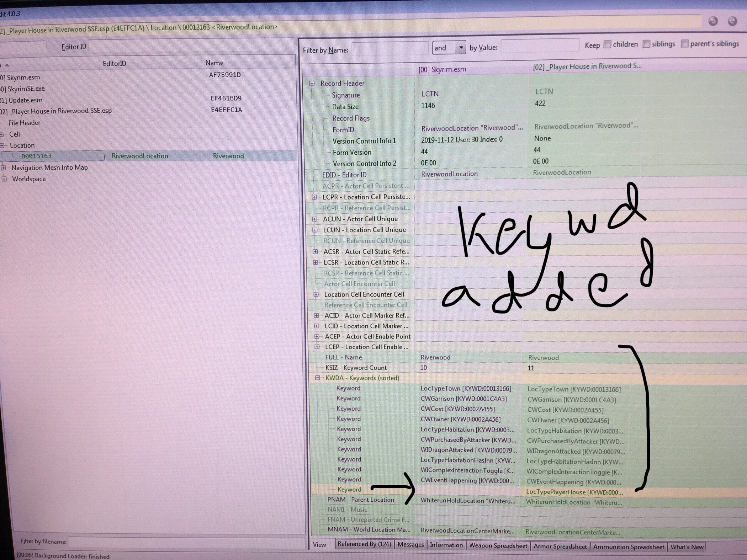
Task: Switch to the Information tab
Action: (446, 545)
